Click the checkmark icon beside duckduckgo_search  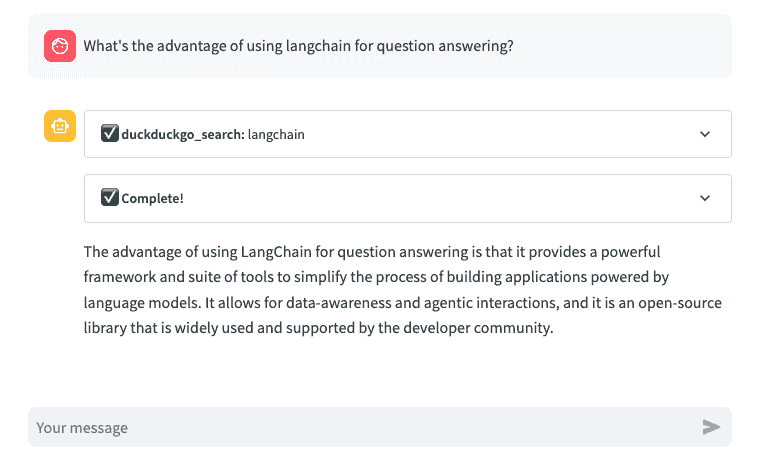click(x=110, y=134)
